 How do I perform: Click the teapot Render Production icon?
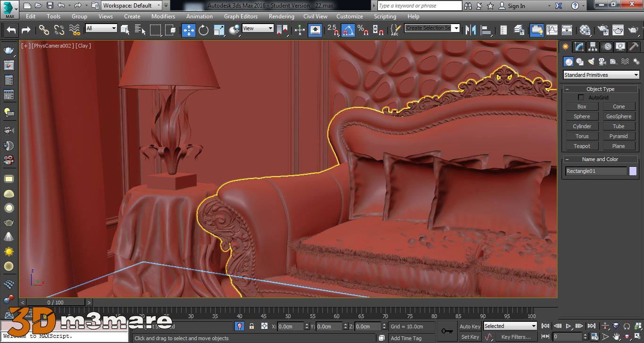pos(632,30)
